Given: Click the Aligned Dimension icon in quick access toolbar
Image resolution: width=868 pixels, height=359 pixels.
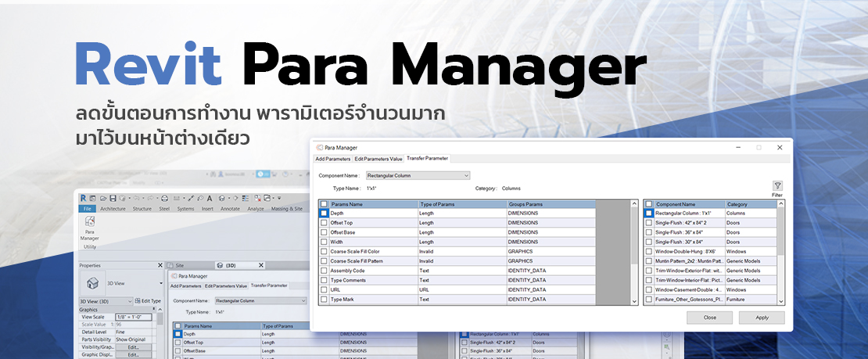Looking at the screenshot, I should click(x=191, y=199).
